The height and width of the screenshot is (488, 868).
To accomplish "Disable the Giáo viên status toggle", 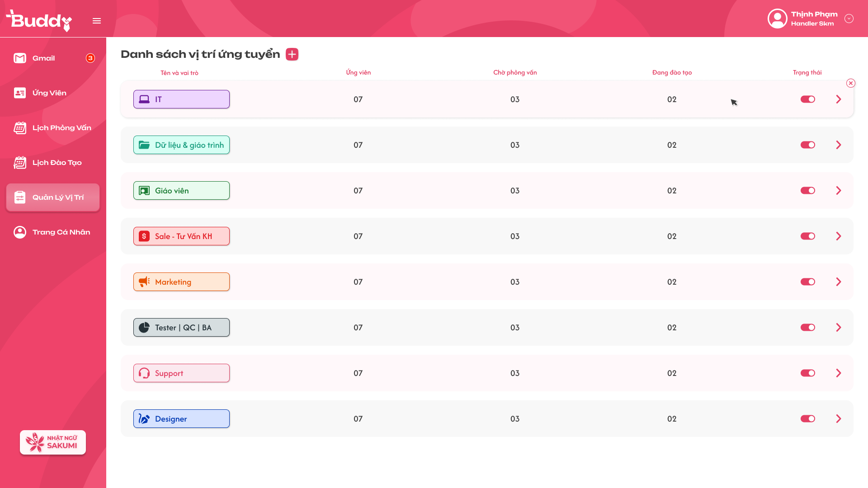I will click(807, 191).
